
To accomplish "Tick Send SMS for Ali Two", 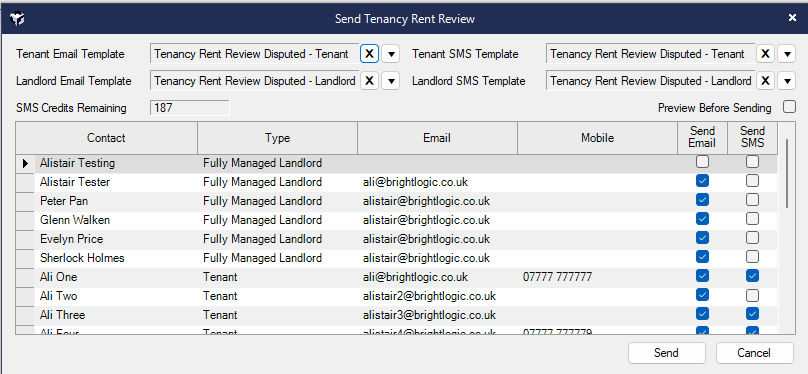I will 752,295.
